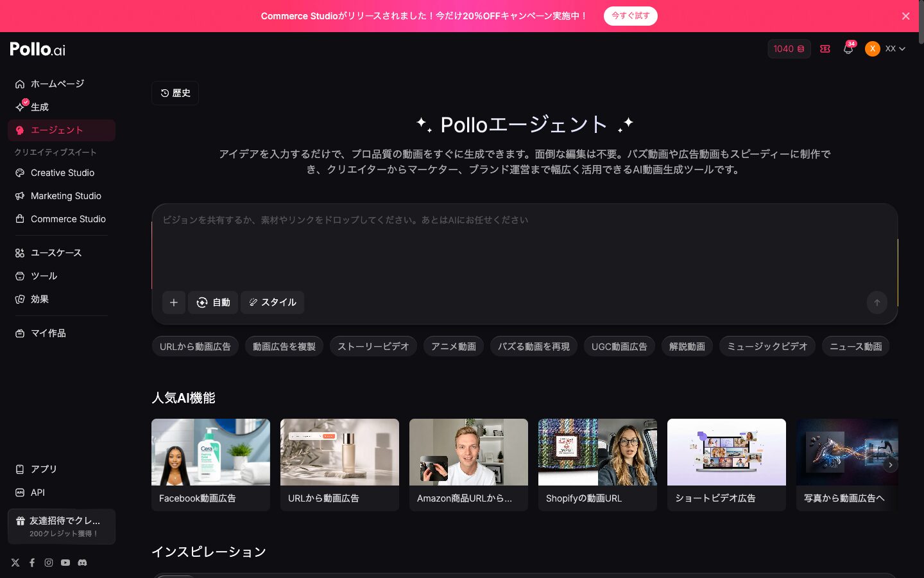This screenshot has height=578, width=924.
Task: Click the 友達招待 referral card
Action: pos(62,527)
